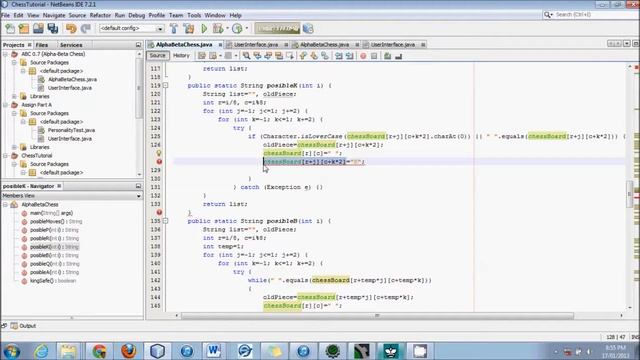Image resolution: width=640 pixels, height=360 pixels.
Task: Click the Undo toolbar icon
Action: tap(71, 29)
